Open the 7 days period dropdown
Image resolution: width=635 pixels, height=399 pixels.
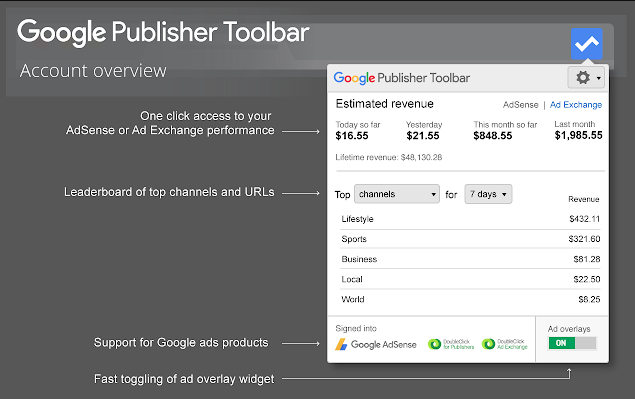[x=488, y=194]
